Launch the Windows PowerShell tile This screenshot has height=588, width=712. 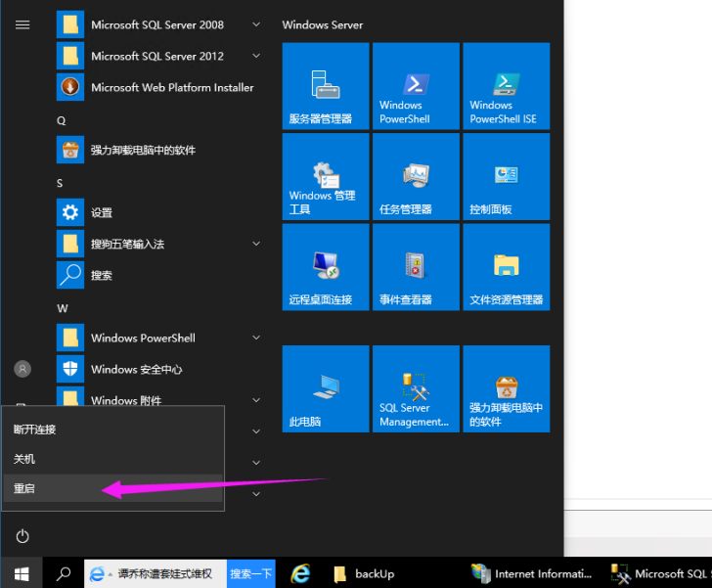pyautogui.click(x=415, y=87)
